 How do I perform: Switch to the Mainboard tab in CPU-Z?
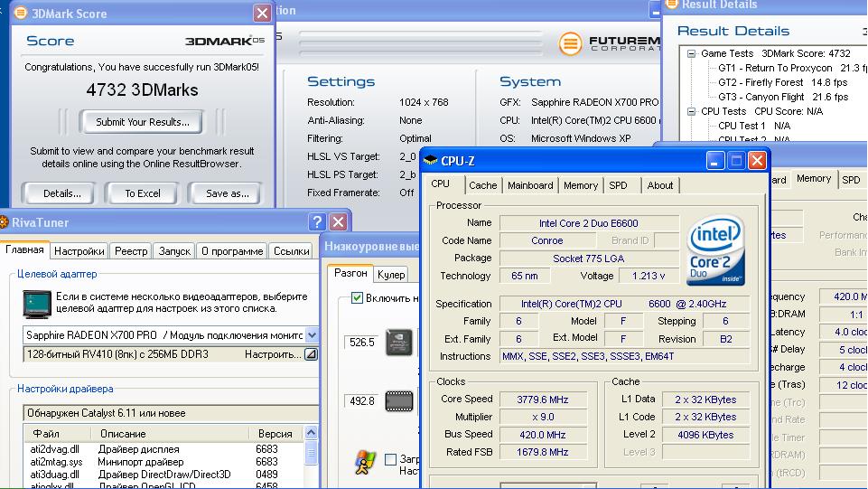click(530, 185)
